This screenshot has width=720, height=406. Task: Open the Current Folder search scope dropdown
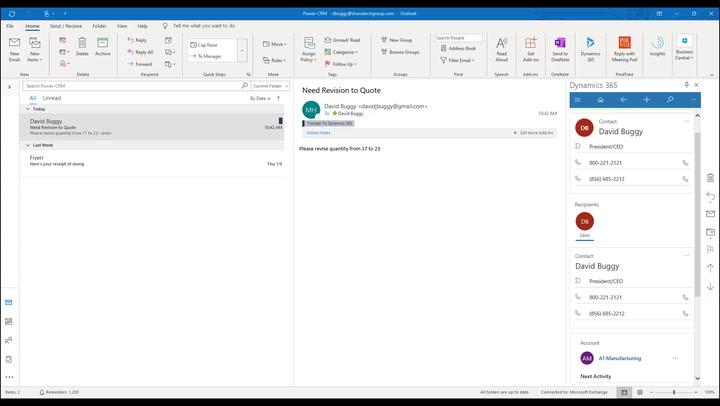(x=268, y=86)
